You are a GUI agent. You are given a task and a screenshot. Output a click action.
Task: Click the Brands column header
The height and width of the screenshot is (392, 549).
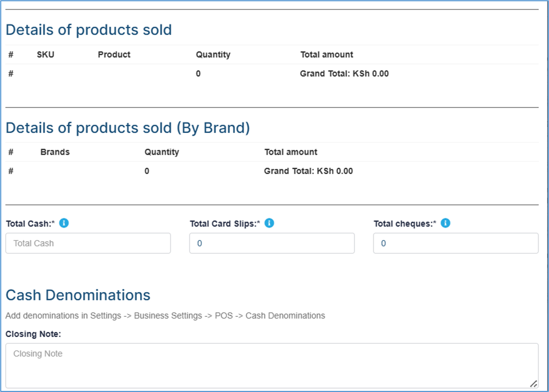[55, 152]
